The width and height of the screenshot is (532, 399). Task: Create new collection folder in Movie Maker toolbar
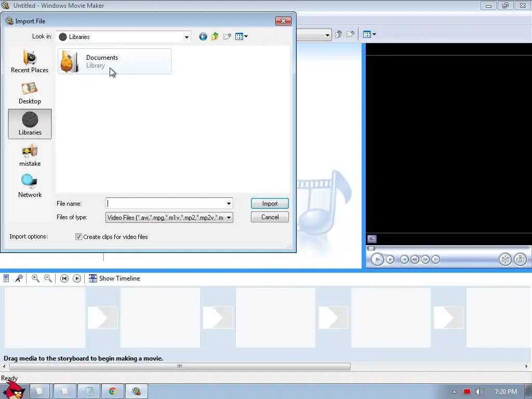(x=351, y=34)
